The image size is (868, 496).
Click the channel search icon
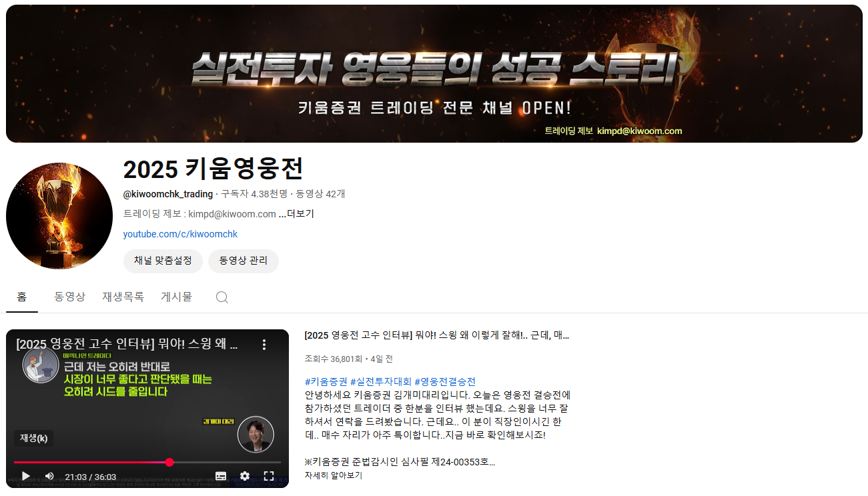click(221, 297)
